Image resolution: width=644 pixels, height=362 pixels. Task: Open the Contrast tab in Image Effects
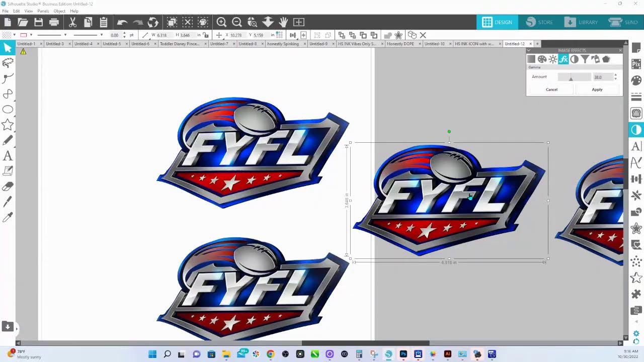pyautogui.click(x=574, y=59)
